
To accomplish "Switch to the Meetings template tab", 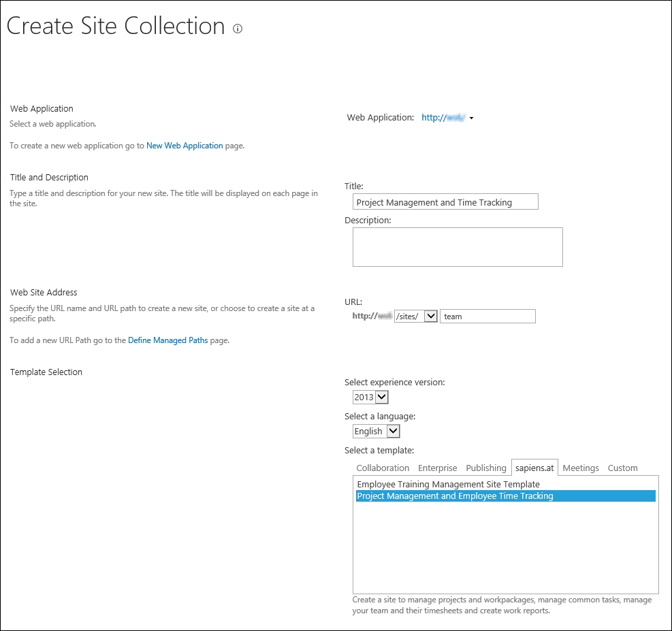I will coord(581,468).
